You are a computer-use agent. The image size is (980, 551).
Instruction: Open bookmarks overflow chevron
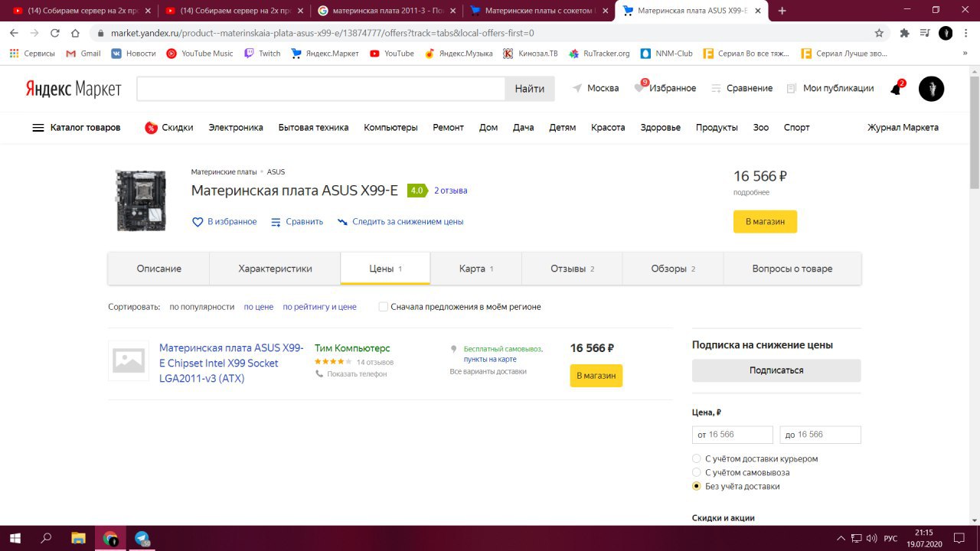coord(965,54)
